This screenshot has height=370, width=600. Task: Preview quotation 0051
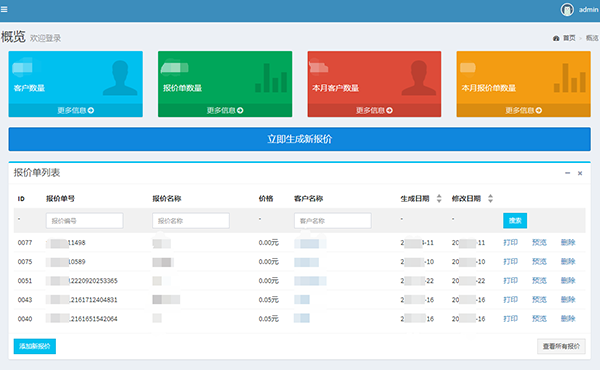539,281
